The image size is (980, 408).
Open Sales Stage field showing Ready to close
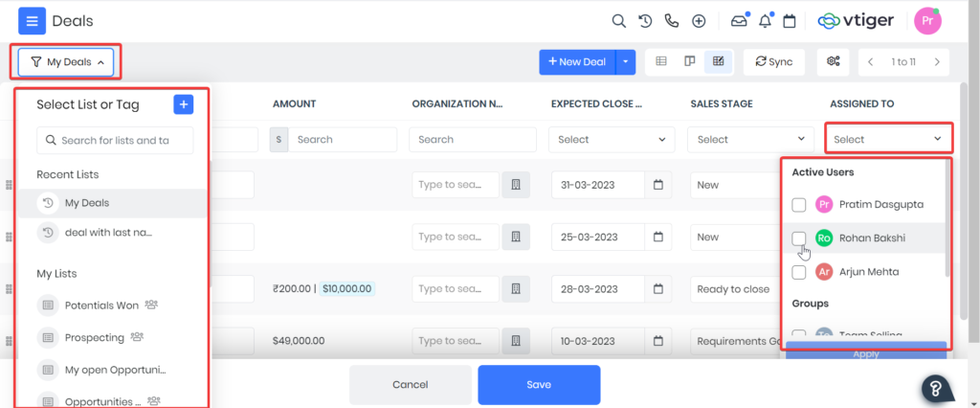(735, 289)
